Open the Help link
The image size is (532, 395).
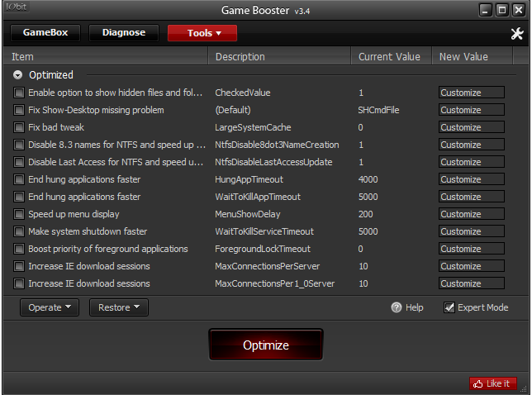click(x=414, y=307)
